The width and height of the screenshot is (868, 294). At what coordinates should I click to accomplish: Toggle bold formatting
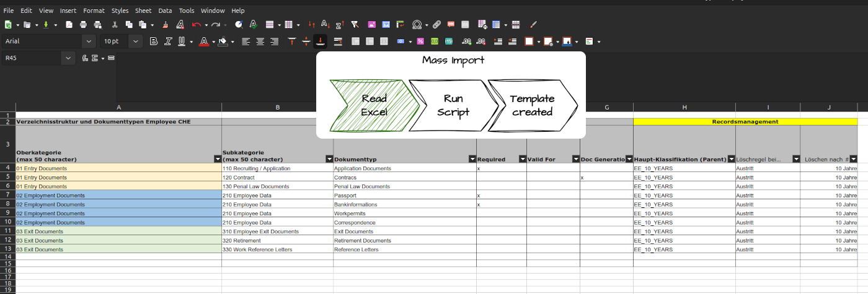tap(154, 41)
